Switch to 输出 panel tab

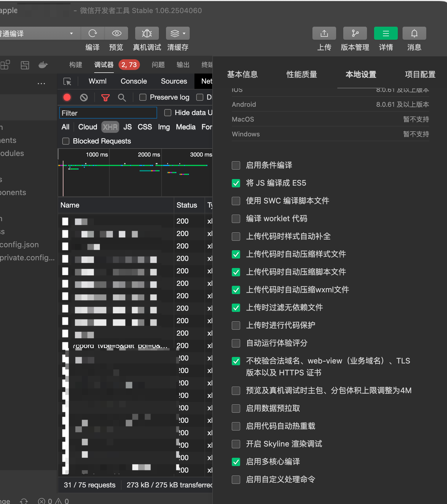point(183,65)
